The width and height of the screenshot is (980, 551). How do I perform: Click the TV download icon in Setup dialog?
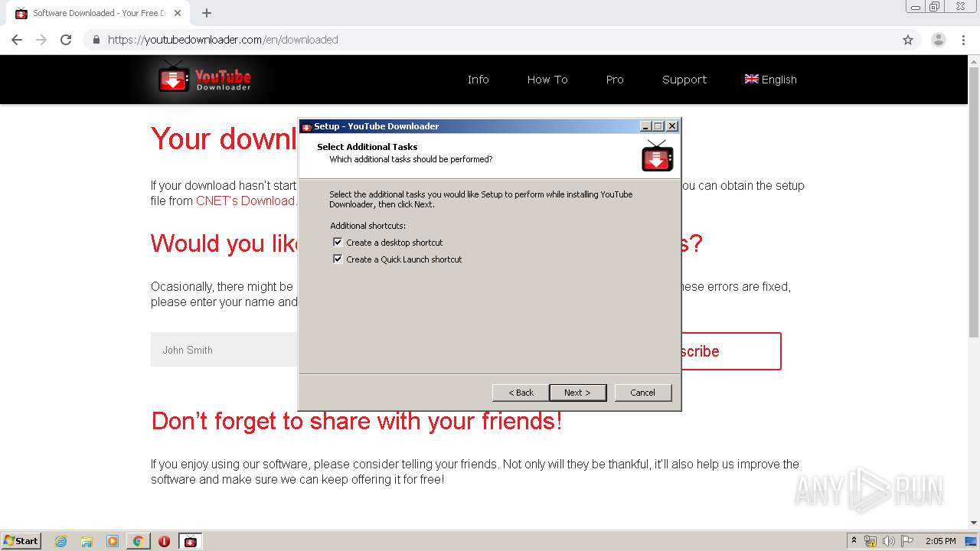(657, 155)
